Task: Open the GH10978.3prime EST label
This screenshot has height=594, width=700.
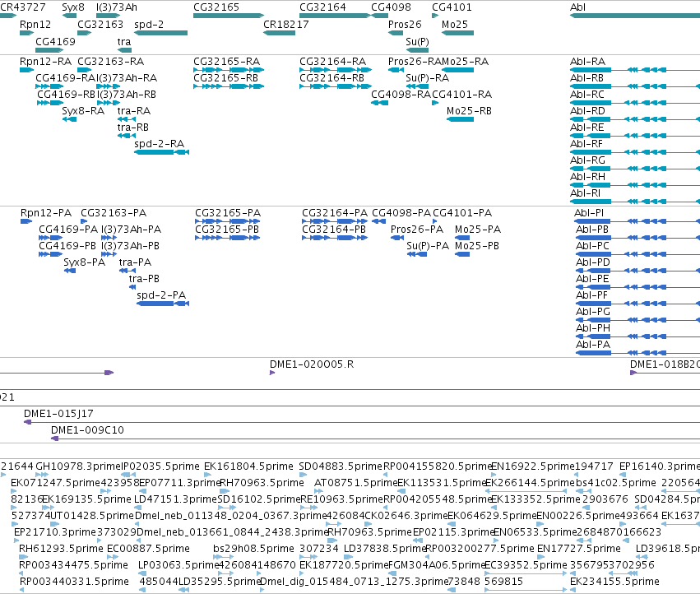Action: 78,466
